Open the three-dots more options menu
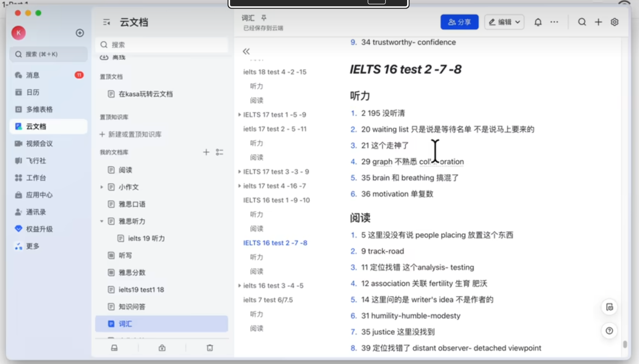Screen dimensions: 639x364 click(554, 22)
